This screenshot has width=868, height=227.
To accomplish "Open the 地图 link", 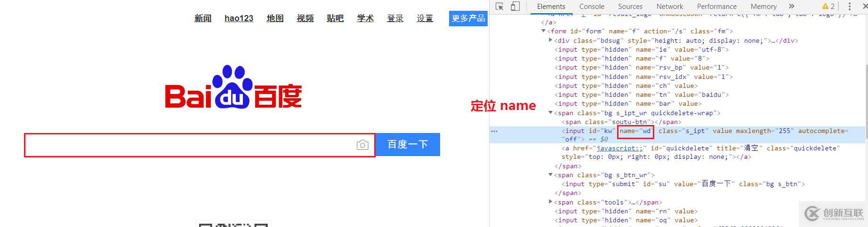I will [275, 18].
